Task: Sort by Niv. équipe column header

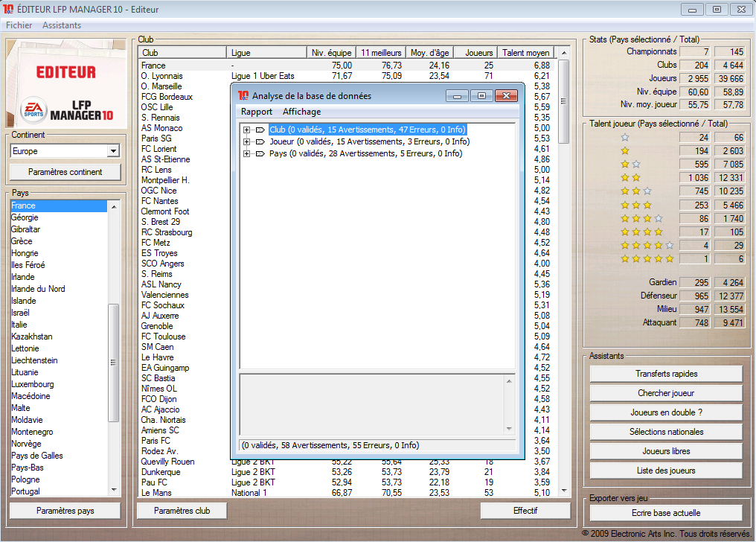Action: point(332,53)
